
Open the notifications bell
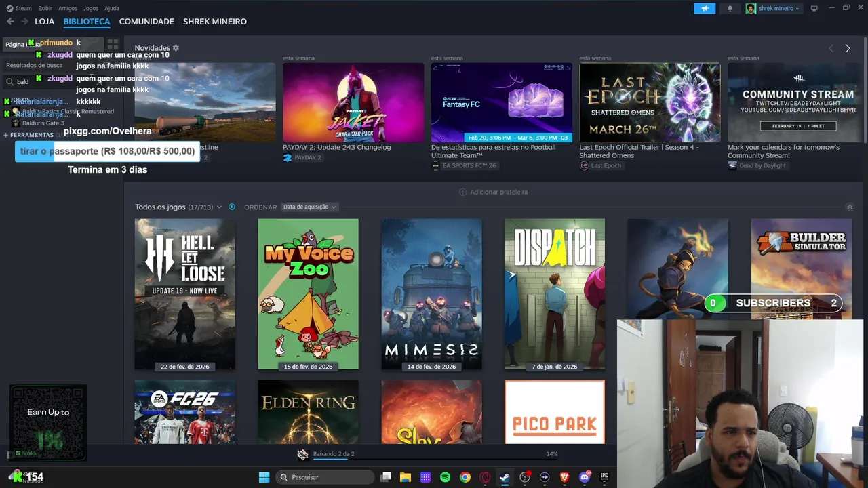[730, 8]
